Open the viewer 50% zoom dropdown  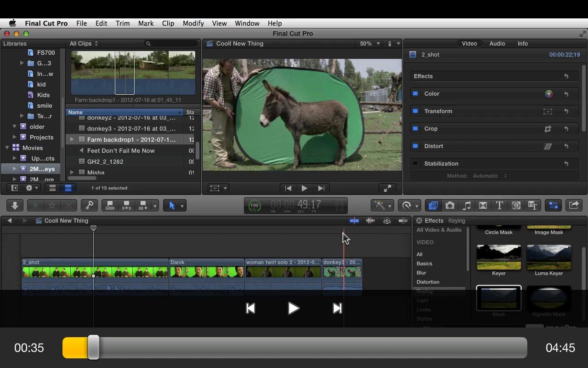click(370, 44)
